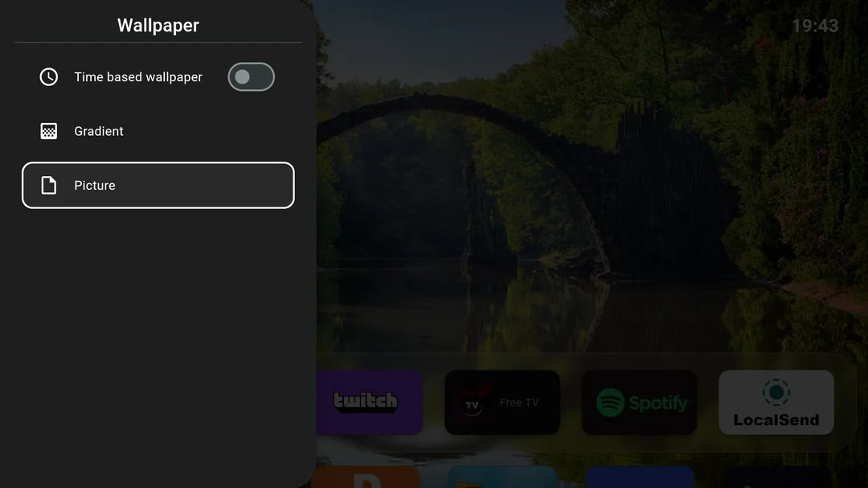The height and width of the screenshot is (488, 868).
Task: Click the LocalSend text label
Action: pos(776,417)
